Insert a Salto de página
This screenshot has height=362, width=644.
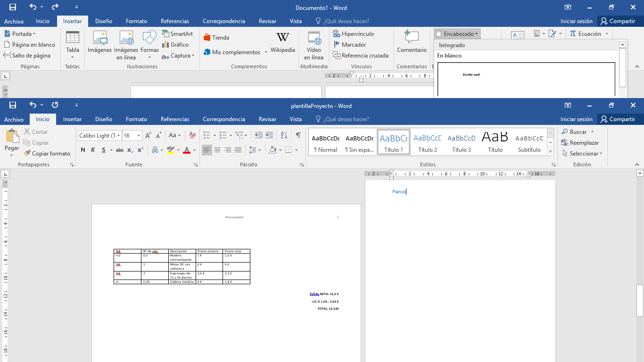tap(27, 56)
